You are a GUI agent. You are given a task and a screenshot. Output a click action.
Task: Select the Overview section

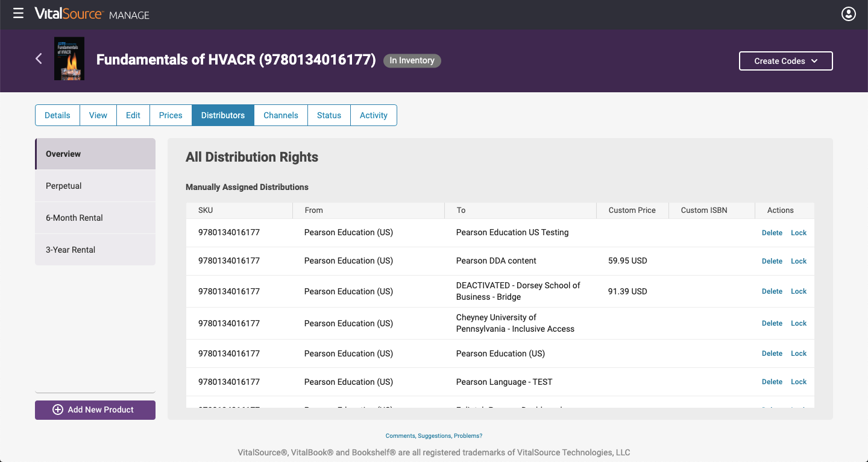point(63,153)
